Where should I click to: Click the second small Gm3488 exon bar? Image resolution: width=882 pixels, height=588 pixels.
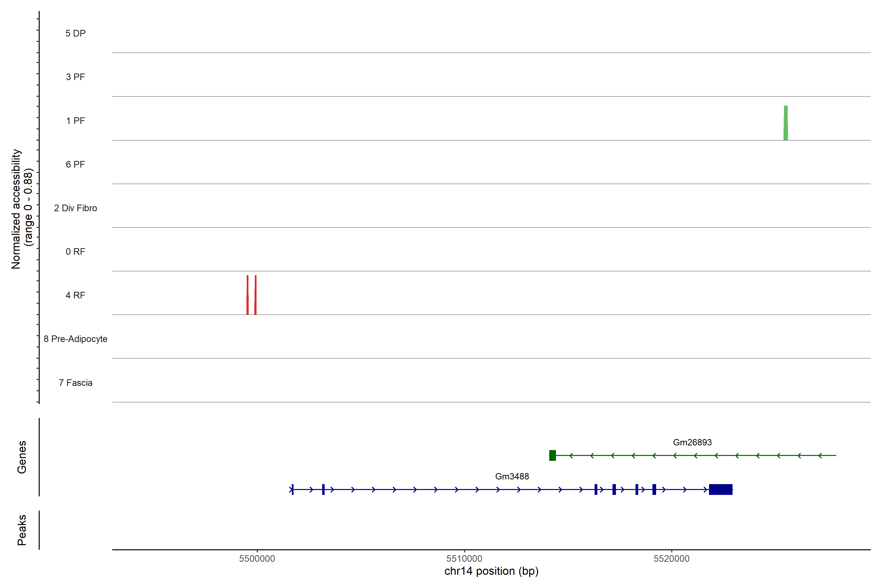coord(323,489)
